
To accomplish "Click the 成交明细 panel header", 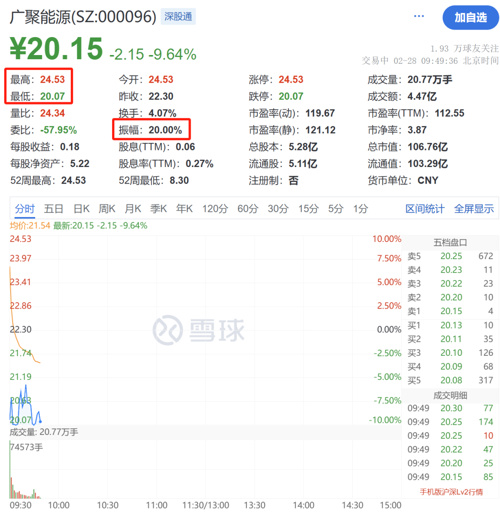I will coord(450,396).
